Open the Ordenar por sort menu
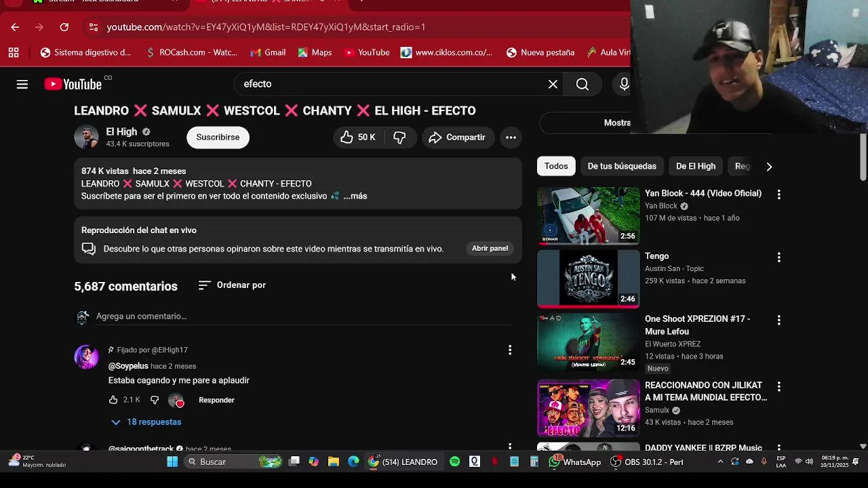The width and height of the screenshot is (868, 488). point(232,285)
